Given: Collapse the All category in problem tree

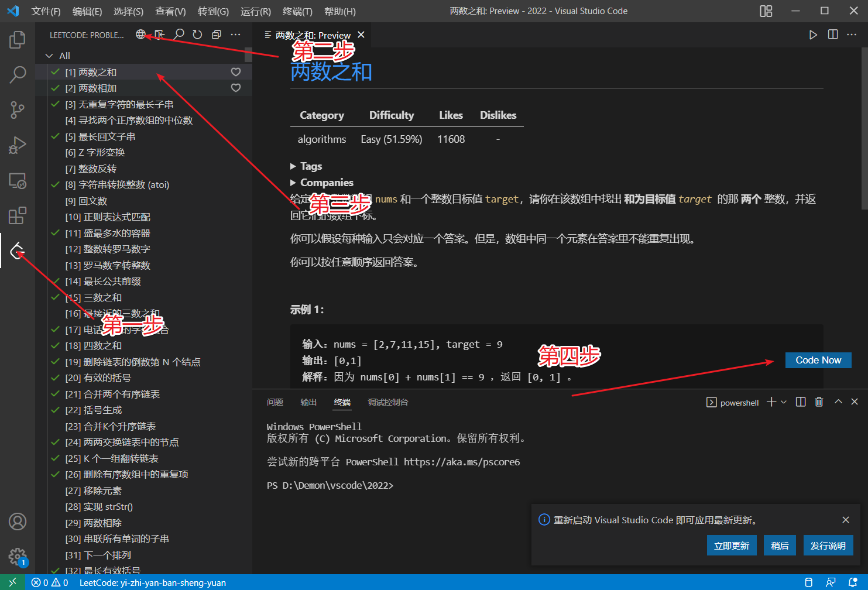Looking at the screenshot, I should (49, 56).
